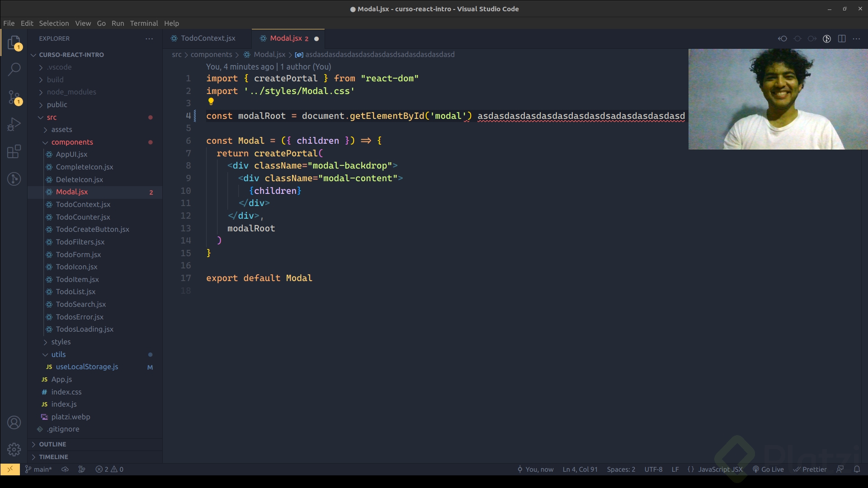Click the Go Live server icon
Viewport: 868px width, 488px height.
769,469
